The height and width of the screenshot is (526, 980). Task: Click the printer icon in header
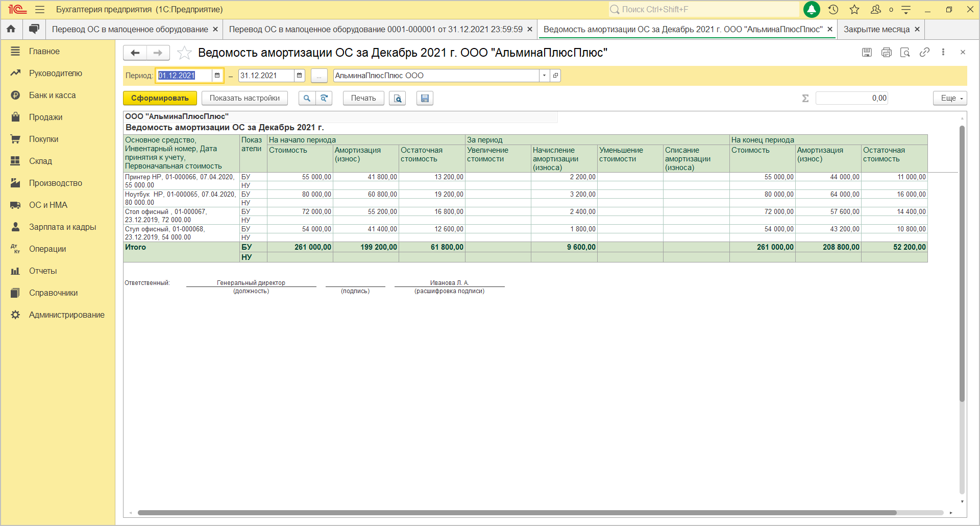[887, 52]
